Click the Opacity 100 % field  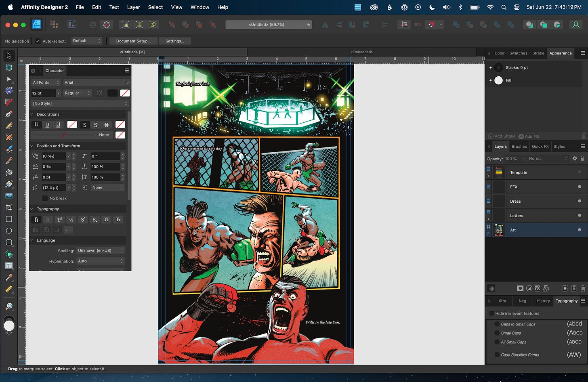pyautogui.click(x=512, y=159)
